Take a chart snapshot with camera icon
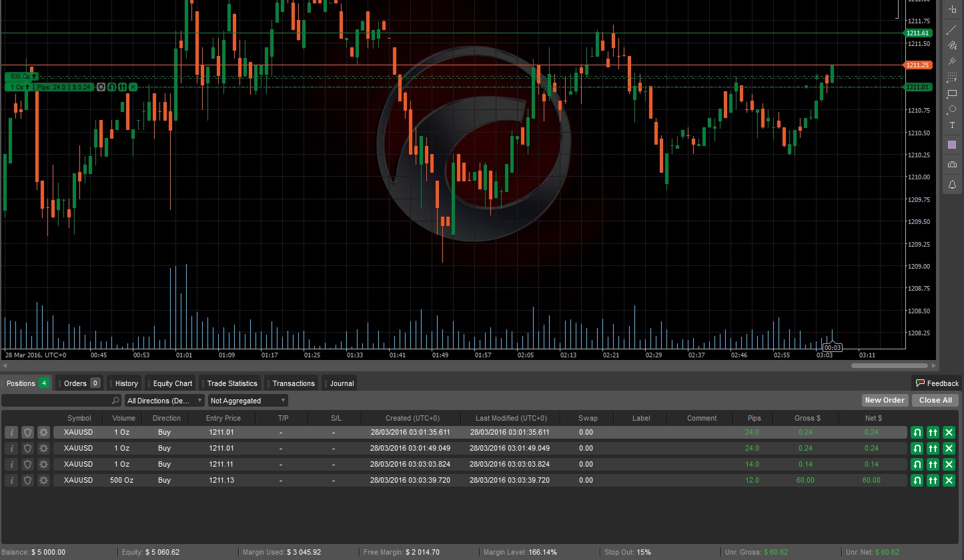Viewport: 964px width, 560px height. (952, 165)
